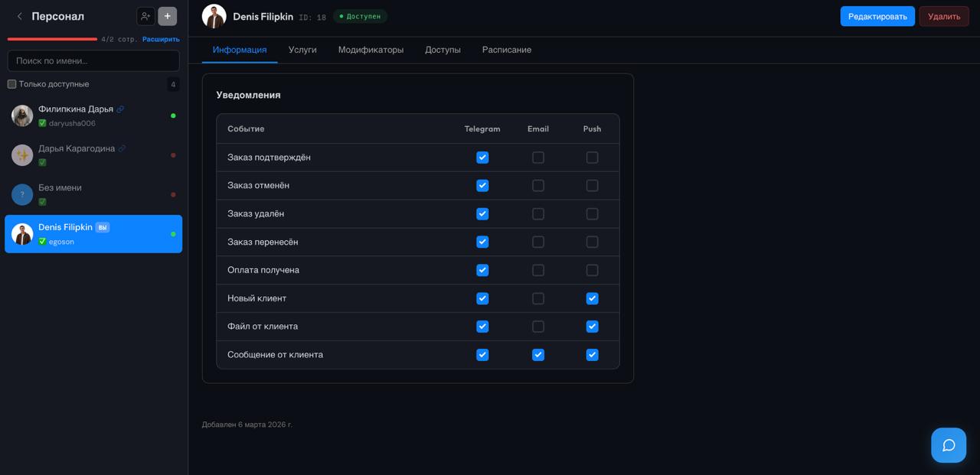Click Denis Filipkin's avatar in the header
Screen dimensions: 980x475
(214, 16)
